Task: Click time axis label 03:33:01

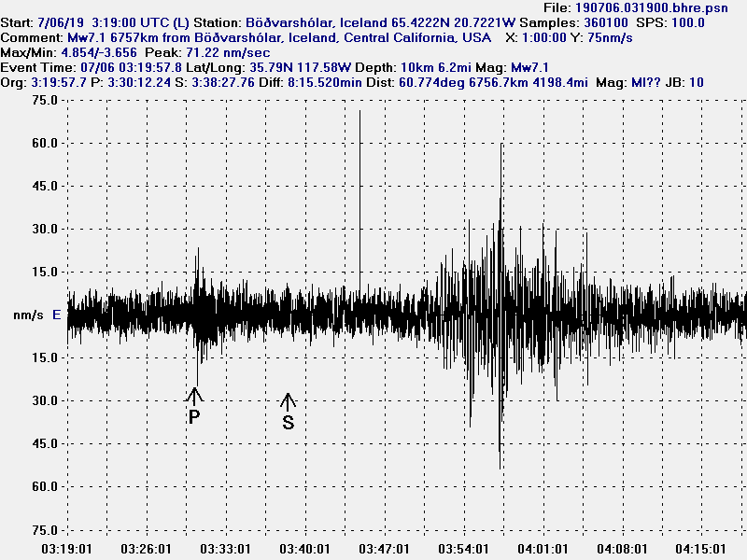Action: click(225, 549)
